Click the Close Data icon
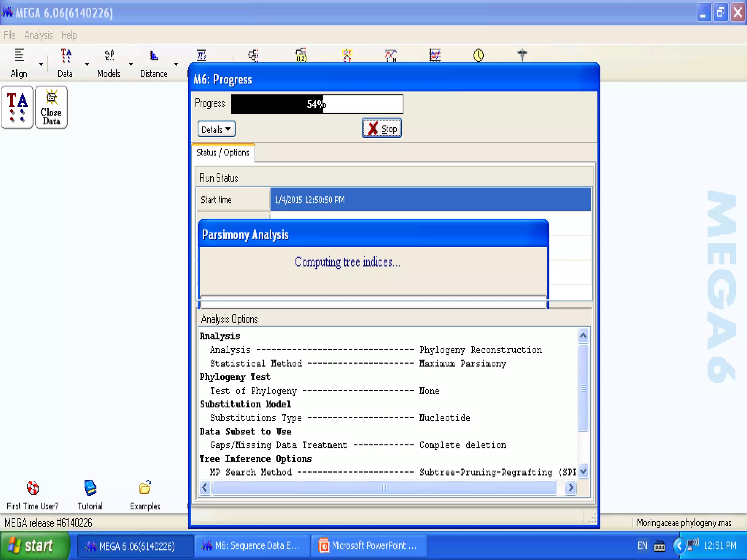The image size is (747, 560). (51, 108)
